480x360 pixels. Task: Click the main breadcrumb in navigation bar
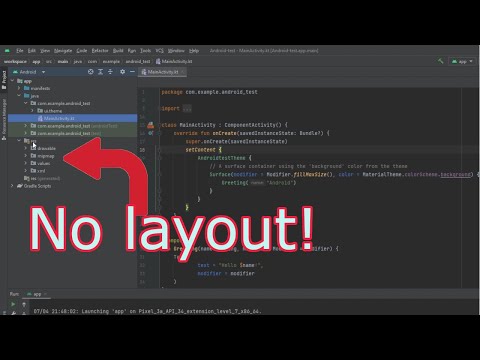point(63,61)
